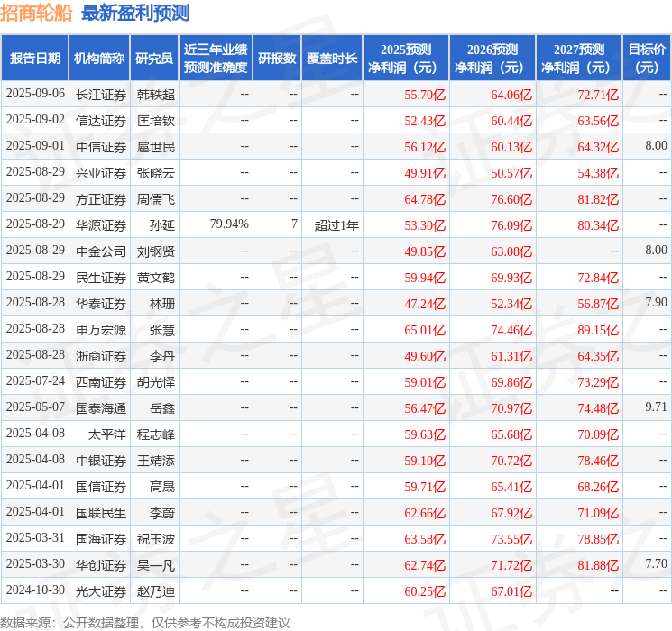Screen dimensions: 672x631
Task: Click the 中信证券 institution cell
Action: pyautogui.click(x=101, y=147)
